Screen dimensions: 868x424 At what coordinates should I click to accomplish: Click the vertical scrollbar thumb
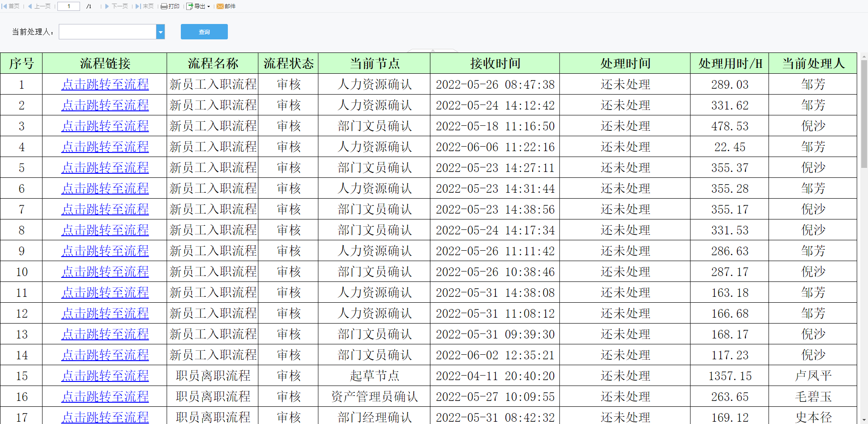(864, 114)
